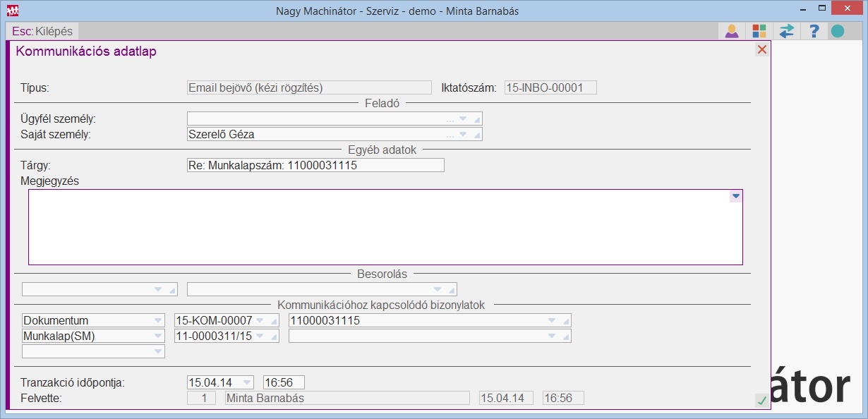The height and width of the screenshot is (419, 868).
Task: Click the two-arrows switch icon
Action: (x=787, y=31)
